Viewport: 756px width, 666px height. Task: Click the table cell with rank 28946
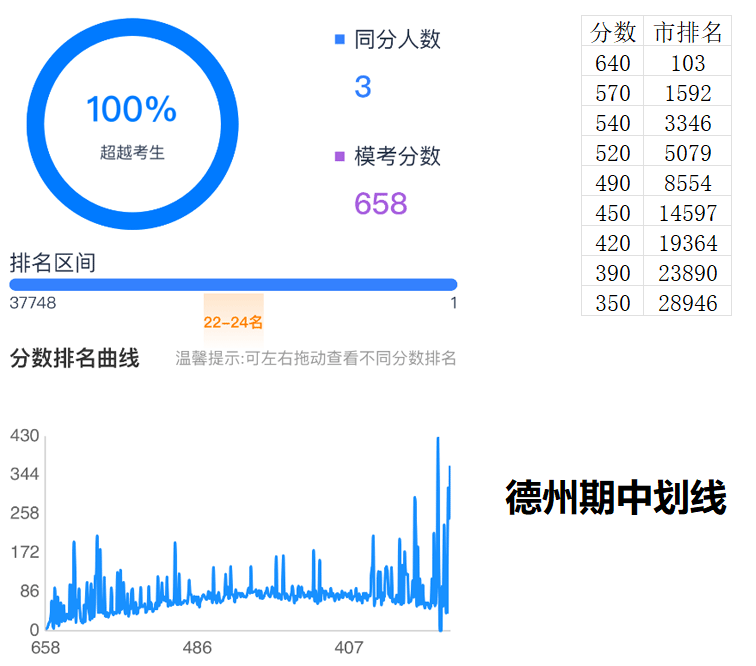coord(687,304)
